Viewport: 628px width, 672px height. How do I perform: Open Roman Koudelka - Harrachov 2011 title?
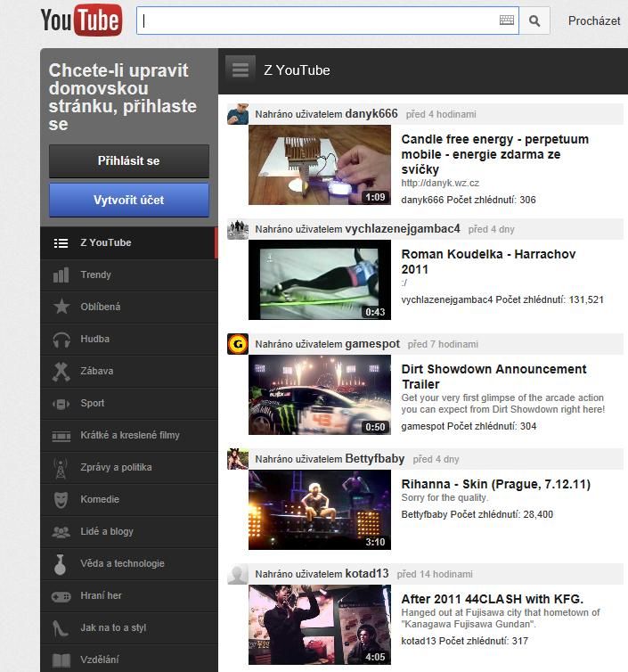pos(488,262)
